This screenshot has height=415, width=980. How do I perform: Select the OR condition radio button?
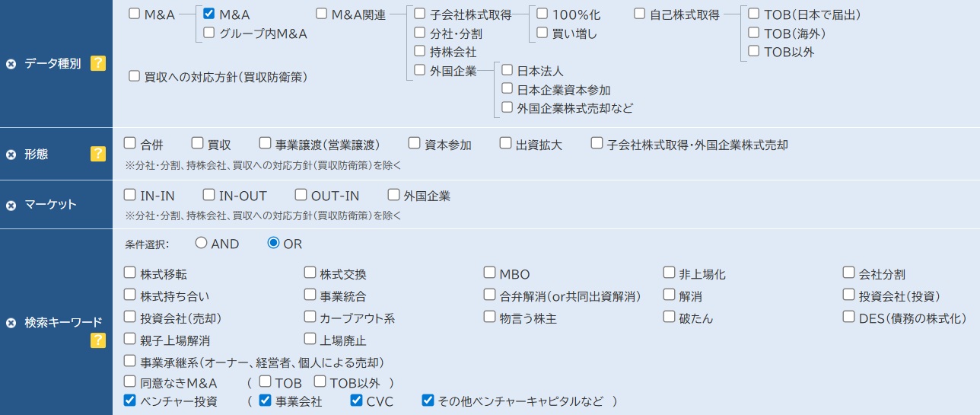[x=273, y=243]
